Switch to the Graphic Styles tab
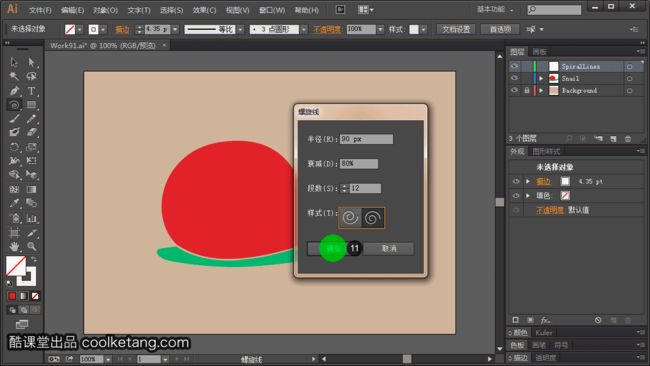650x366 pixels. (546, 151)
